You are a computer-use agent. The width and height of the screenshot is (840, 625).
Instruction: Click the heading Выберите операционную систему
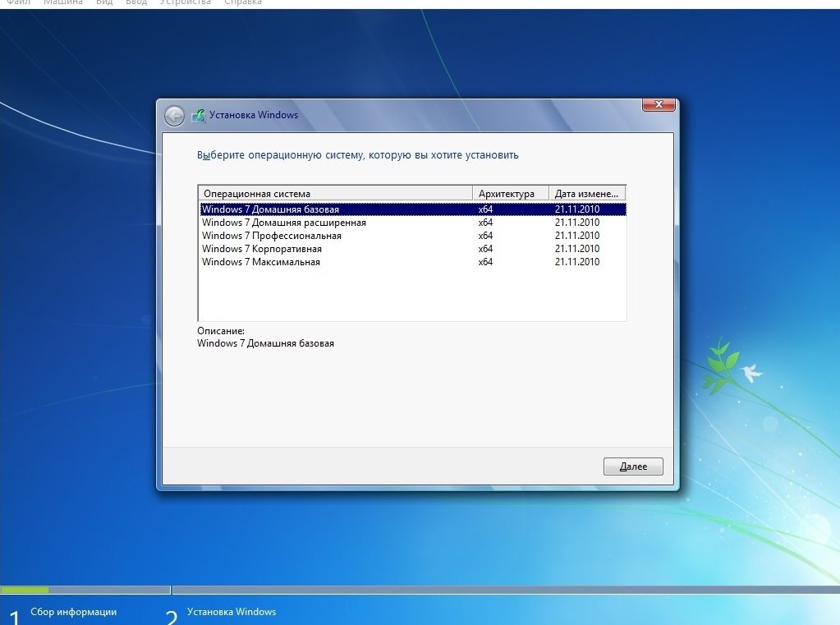(x=357, y=155)
